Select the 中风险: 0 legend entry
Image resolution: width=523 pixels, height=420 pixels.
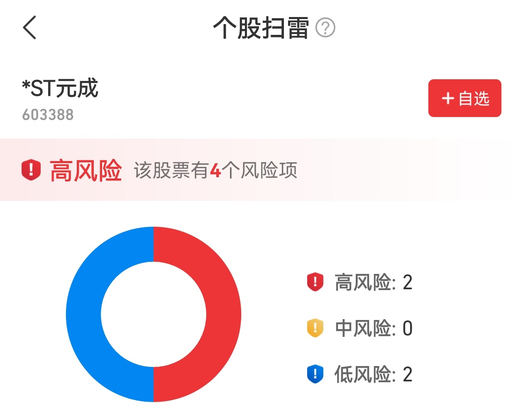(x=373, y=328)
